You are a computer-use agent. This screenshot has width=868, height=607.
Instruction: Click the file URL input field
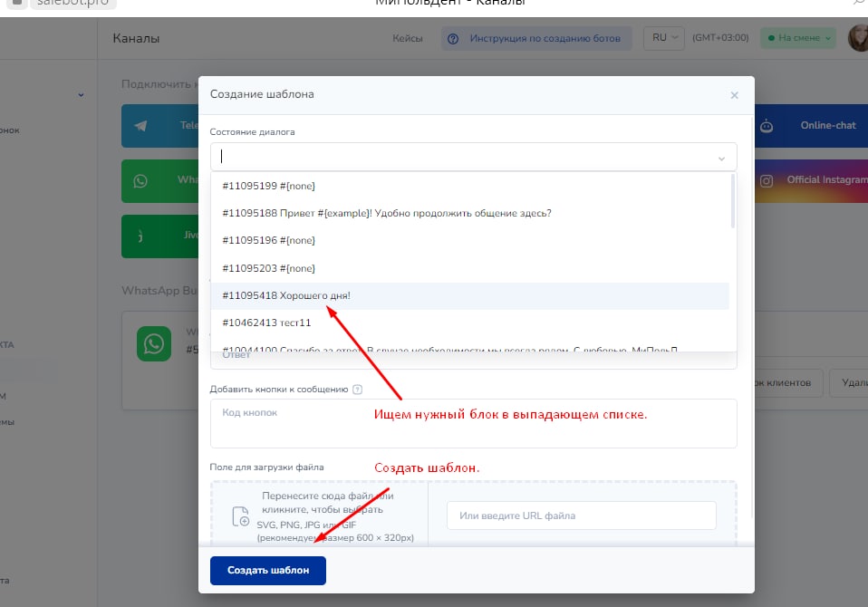tap(581, 515)
